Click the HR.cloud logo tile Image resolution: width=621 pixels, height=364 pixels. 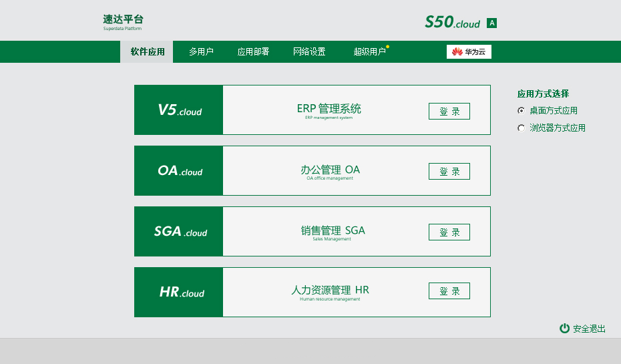coord(178,293)
